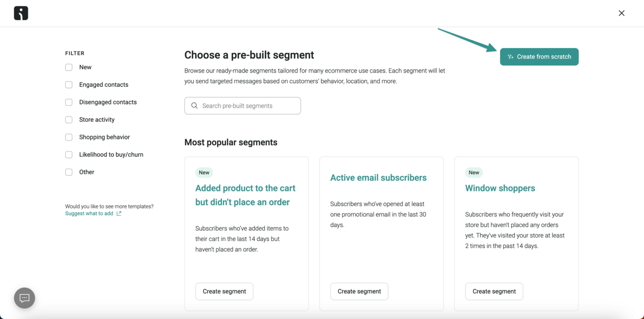Create the Window shoppers segment

point(494,291)
